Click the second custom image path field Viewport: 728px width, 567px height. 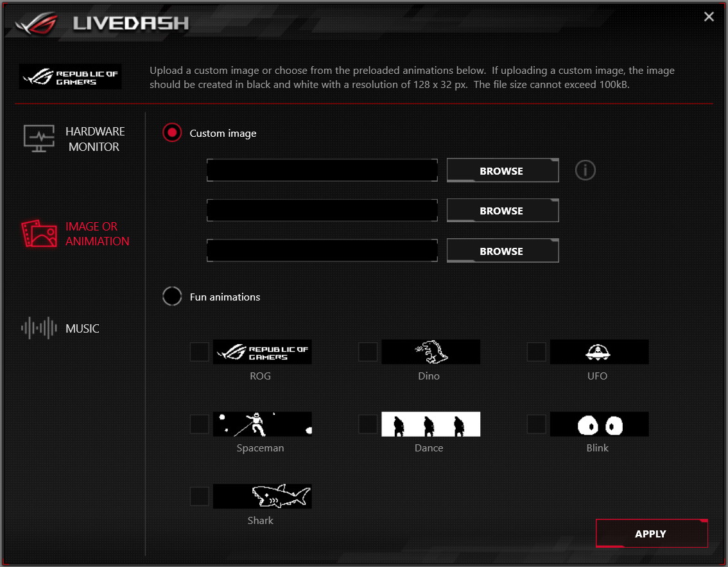[x=322, y=211]
